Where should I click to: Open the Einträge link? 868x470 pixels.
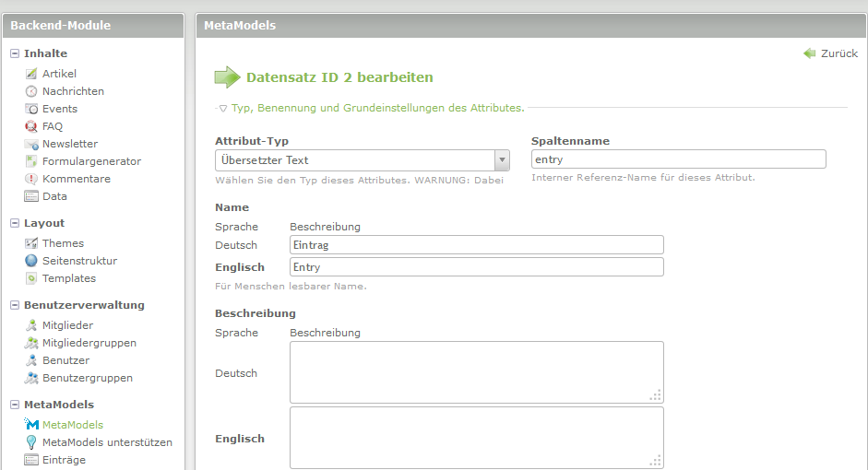click(64, 460)
